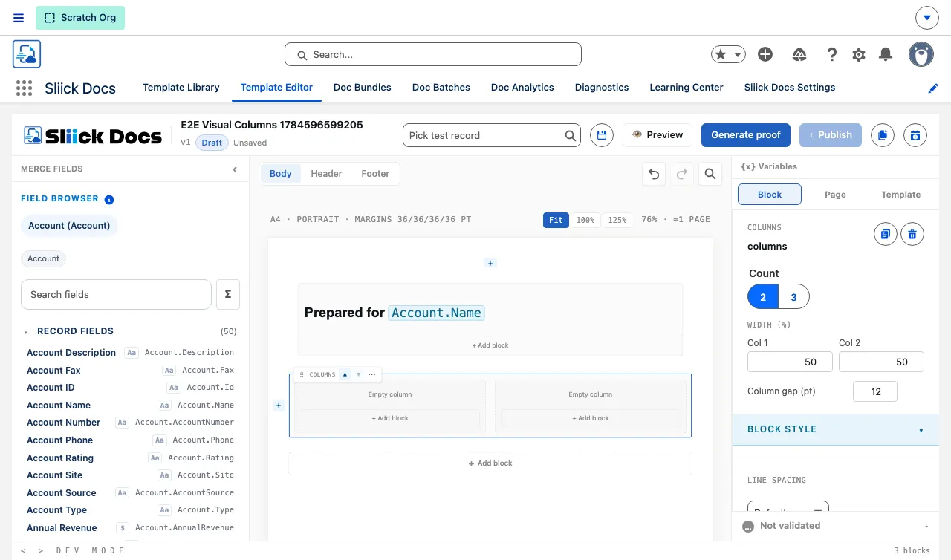Click the COLUMNS block drag handle
951x560 pixels.
302,374
